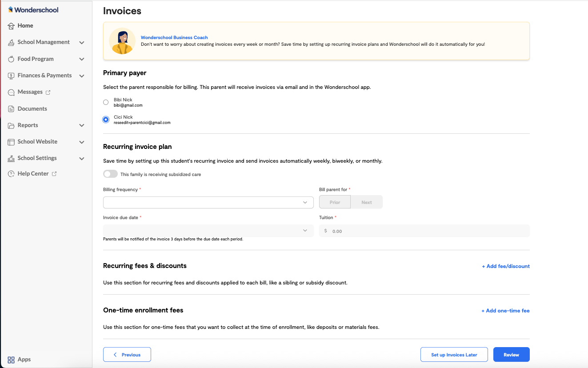Click the Review button
The width and height of the screenshot is (588, 368).
(x=512, y=355)
